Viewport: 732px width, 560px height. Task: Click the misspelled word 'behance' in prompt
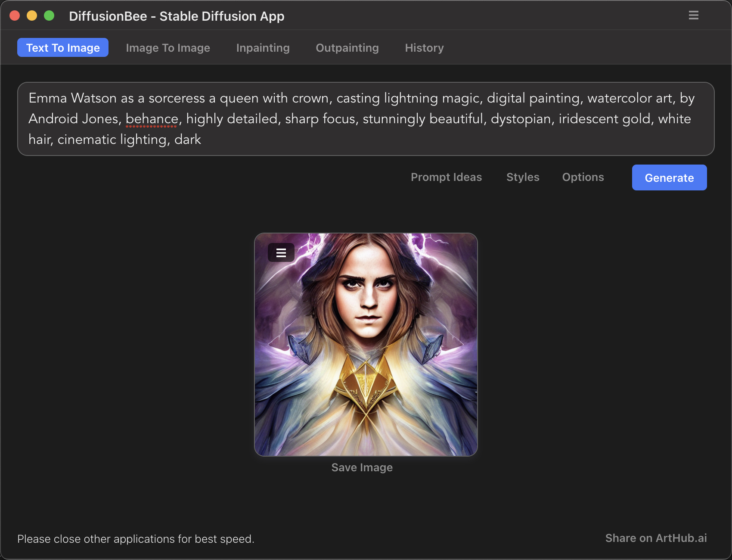coord(152,119)
